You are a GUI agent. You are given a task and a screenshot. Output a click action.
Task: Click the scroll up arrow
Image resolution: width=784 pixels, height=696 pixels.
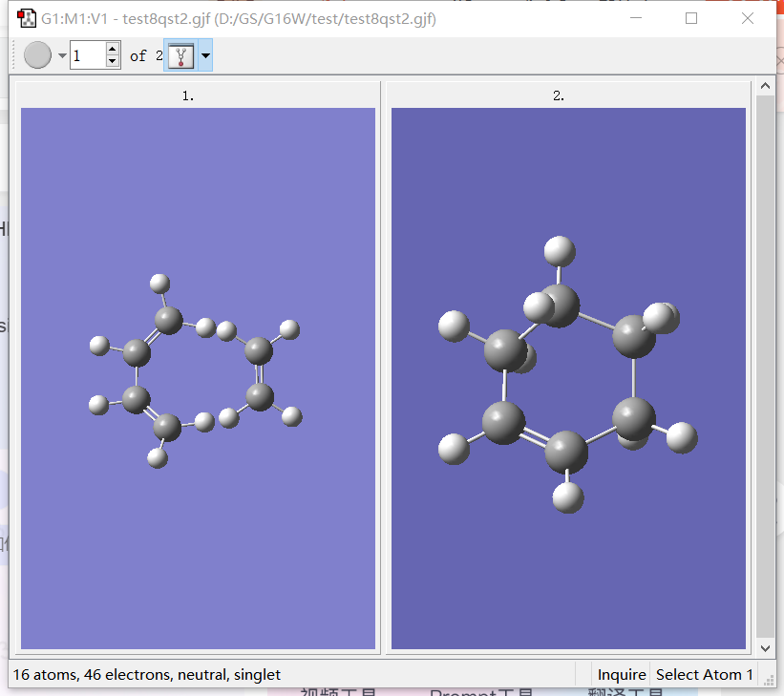765,88
